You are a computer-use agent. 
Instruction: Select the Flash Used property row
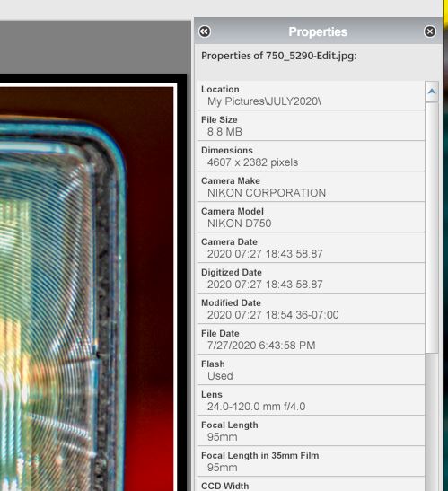(x=311, y=370)
